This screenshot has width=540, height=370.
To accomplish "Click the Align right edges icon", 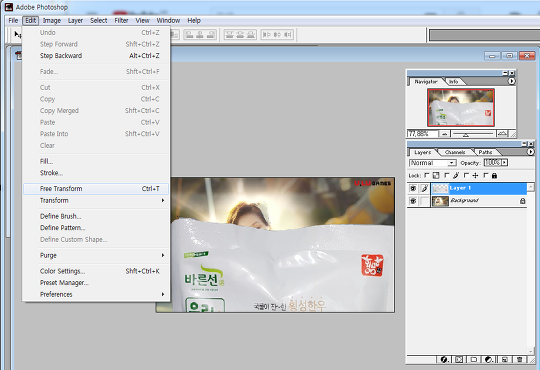I will click(x=210, y=34).
